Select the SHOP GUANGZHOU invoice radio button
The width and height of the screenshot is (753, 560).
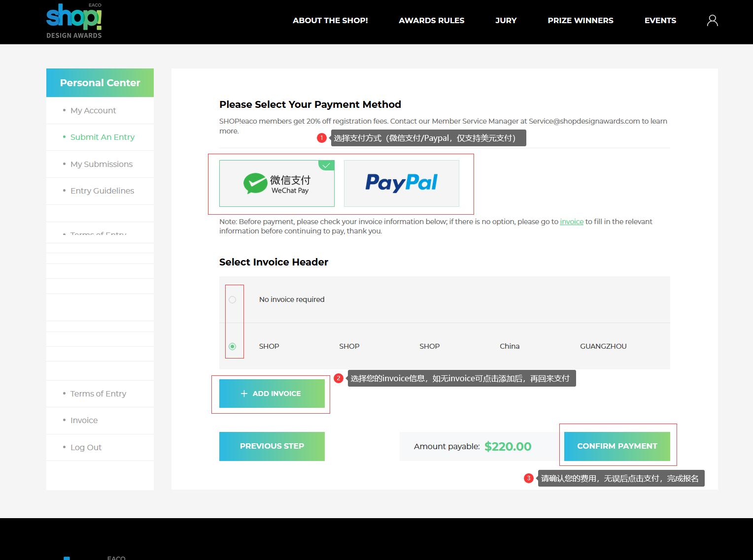(x=233, y=346)
